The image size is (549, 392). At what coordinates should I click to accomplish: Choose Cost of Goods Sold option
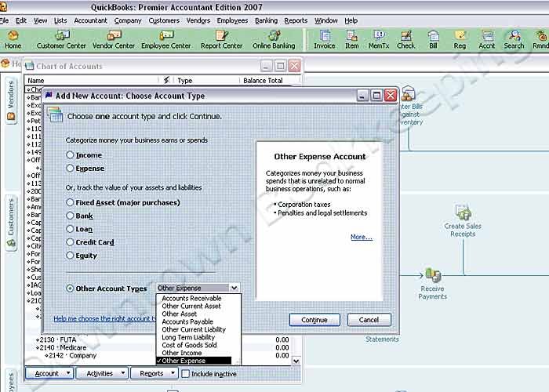coord(190,345)
